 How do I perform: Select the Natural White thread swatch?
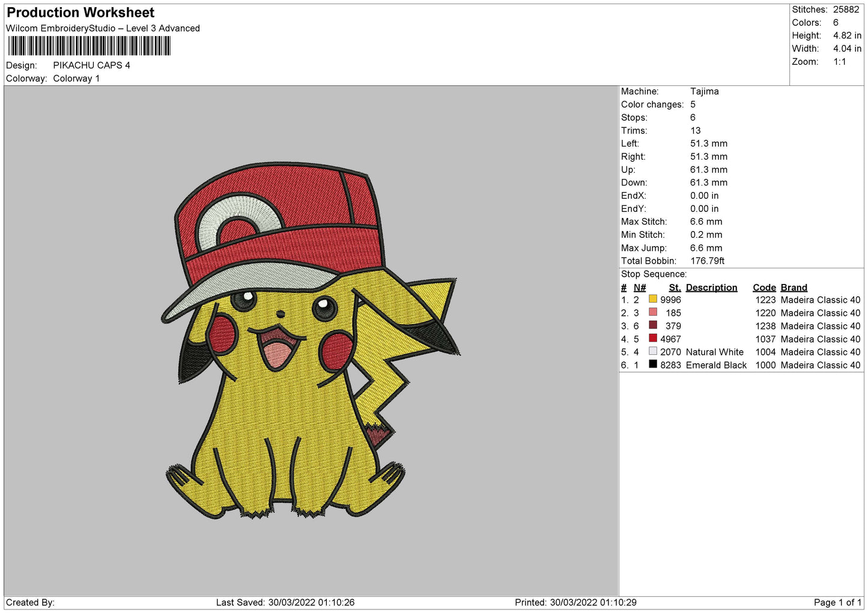pyautogui.click(x=652, y=351)
